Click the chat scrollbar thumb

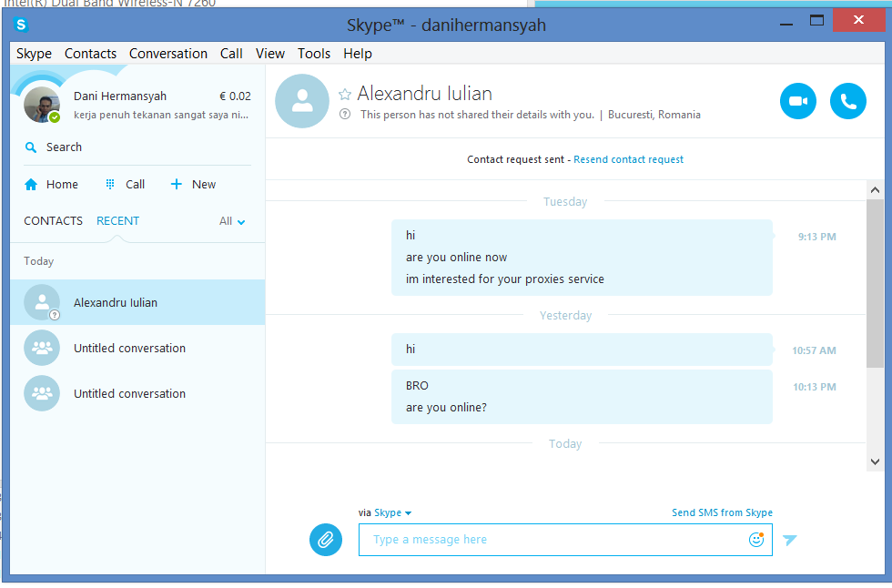click(x=875, y=283)
